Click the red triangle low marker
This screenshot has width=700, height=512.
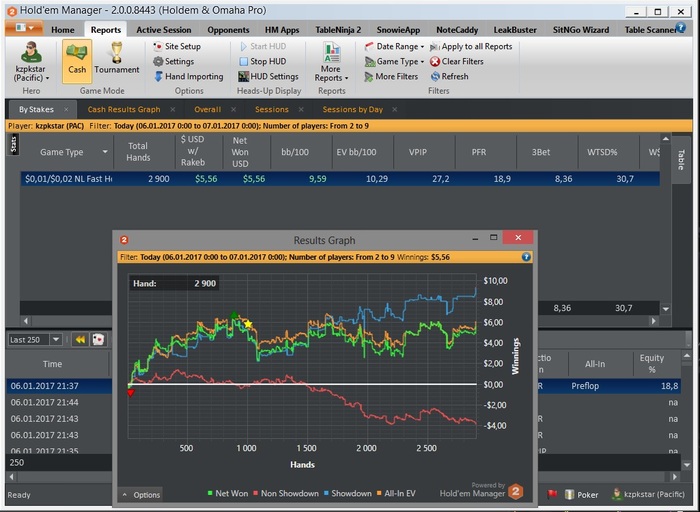(130, 393)
